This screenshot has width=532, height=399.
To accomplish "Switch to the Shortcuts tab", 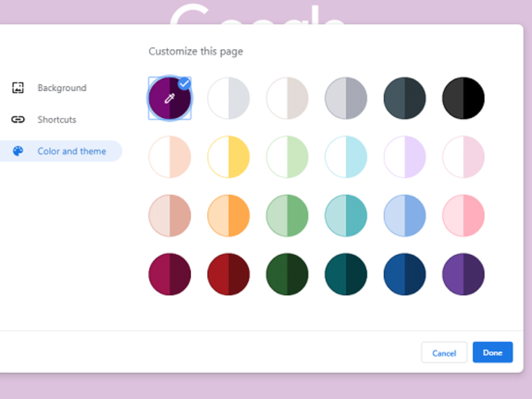I will coord(57,120).
